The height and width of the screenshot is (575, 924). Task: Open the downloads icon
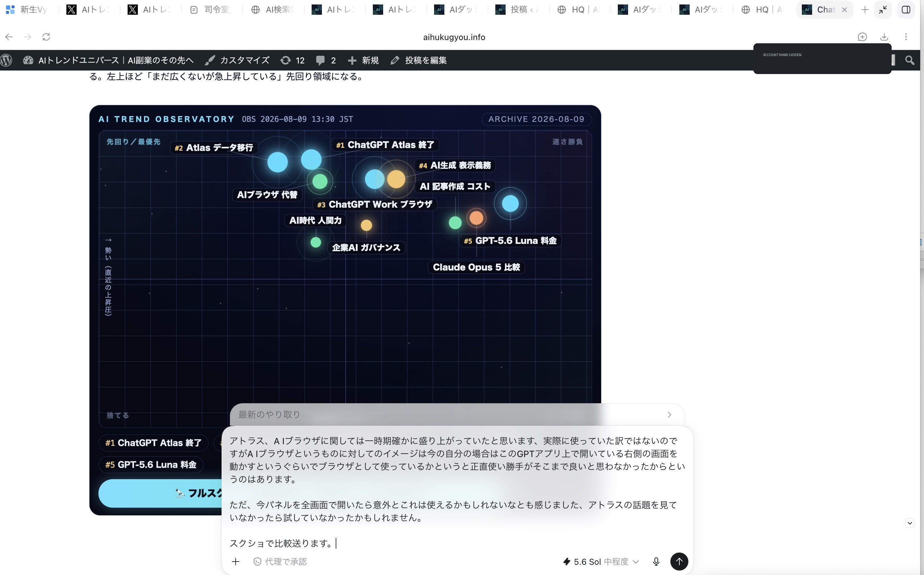click(x=884, y=37)
